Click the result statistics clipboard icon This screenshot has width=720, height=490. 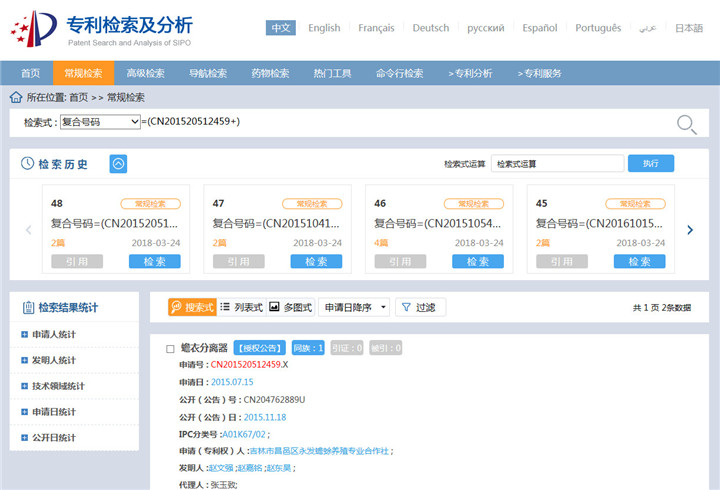coord(28,307)
